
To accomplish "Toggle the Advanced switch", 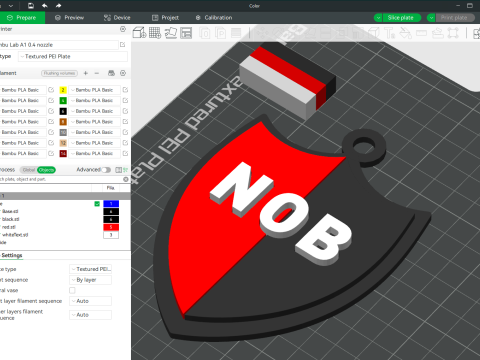I will [106, 170].
